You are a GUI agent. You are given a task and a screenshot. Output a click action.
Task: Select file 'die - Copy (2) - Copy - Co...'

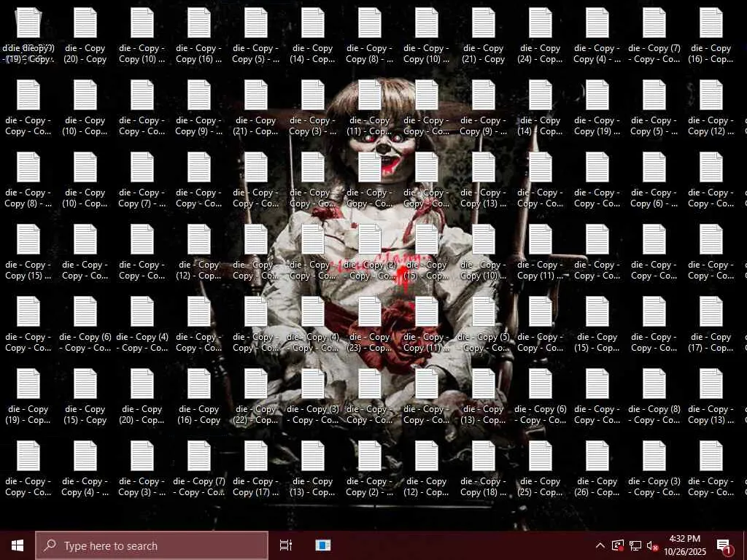tap(370, 253)
